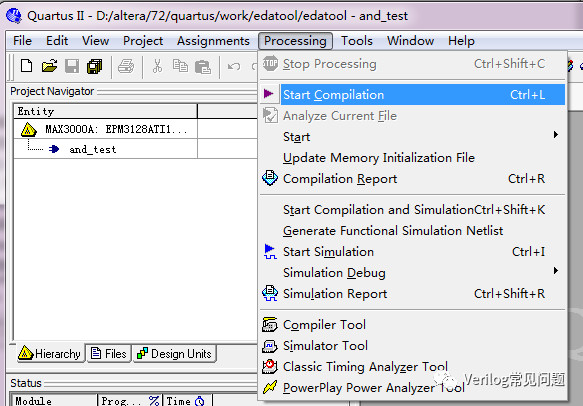Open the Window menu
Screen dimensions: 583x406
point(410,41)
